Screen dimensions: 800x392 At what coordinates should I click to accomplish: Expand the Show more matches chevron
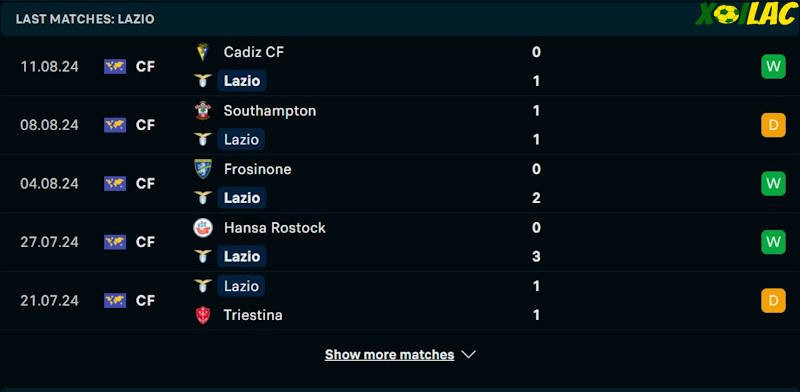point(468,354)
